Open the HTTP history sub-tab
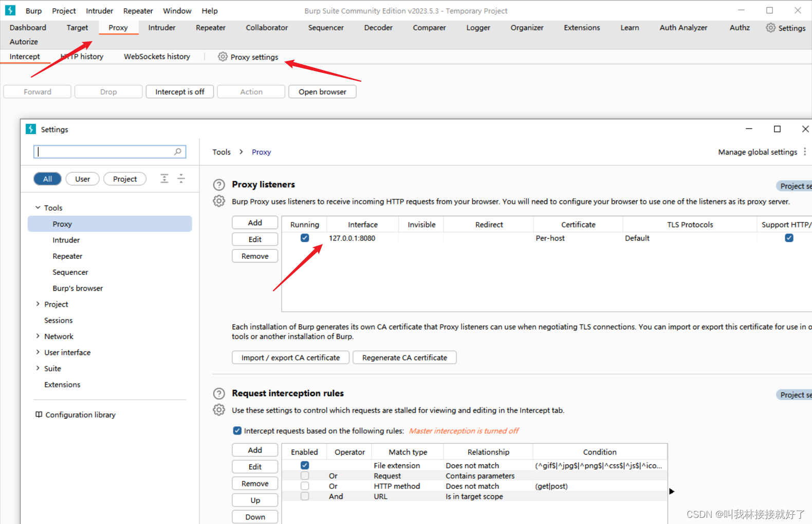Image resolution: width=812 pixels, height=524 pixels. 82,57
